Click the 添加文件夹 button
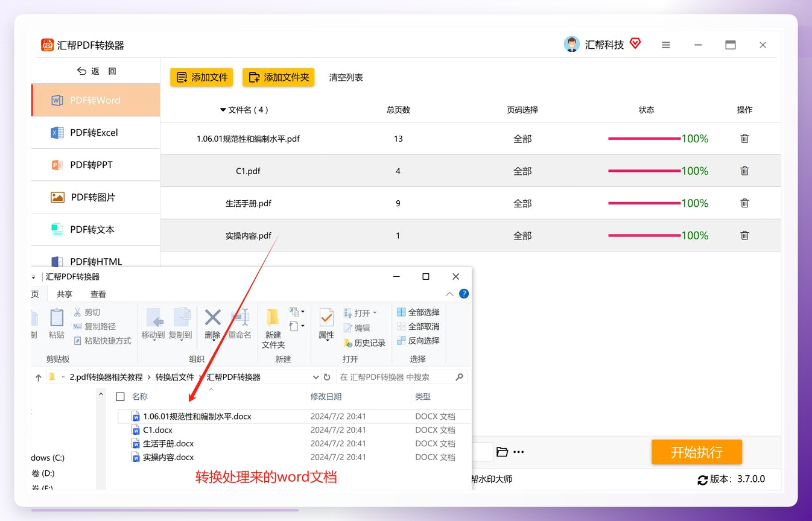This screenshot has width=812, height=521. click(x=279, y=77)
